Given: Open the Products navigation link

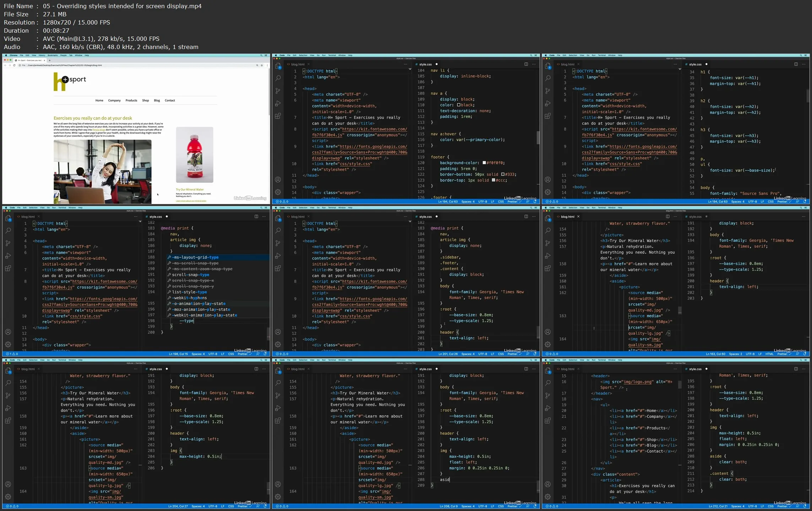Looking at the screenshot, I should (x=131, y=100).
